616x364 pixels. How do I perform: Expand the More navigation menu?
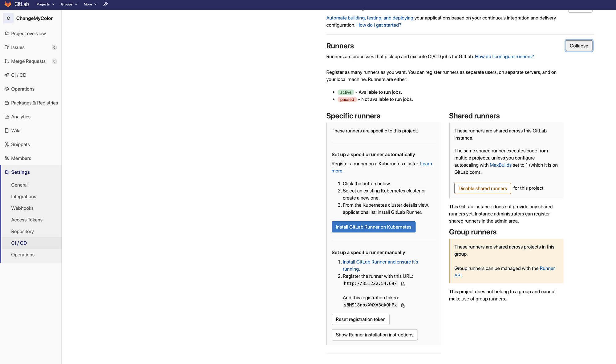[x=90, y=4]
